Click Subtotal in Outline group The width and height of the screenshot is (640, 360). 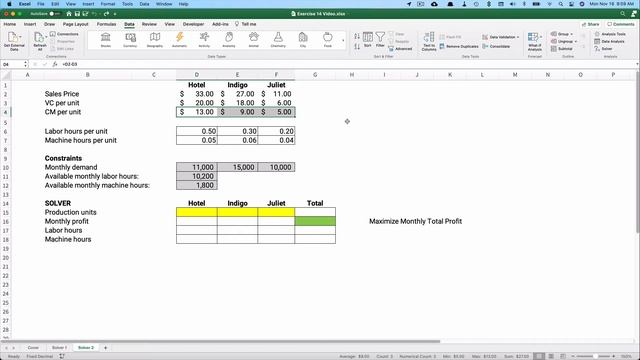[562, 49]
